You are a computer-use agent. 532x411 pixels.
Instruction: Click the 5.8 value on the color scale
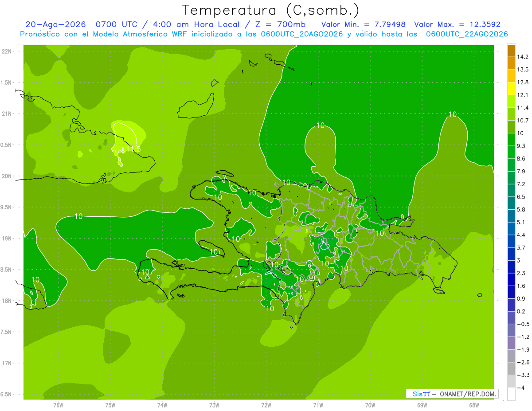coord(521,209)
